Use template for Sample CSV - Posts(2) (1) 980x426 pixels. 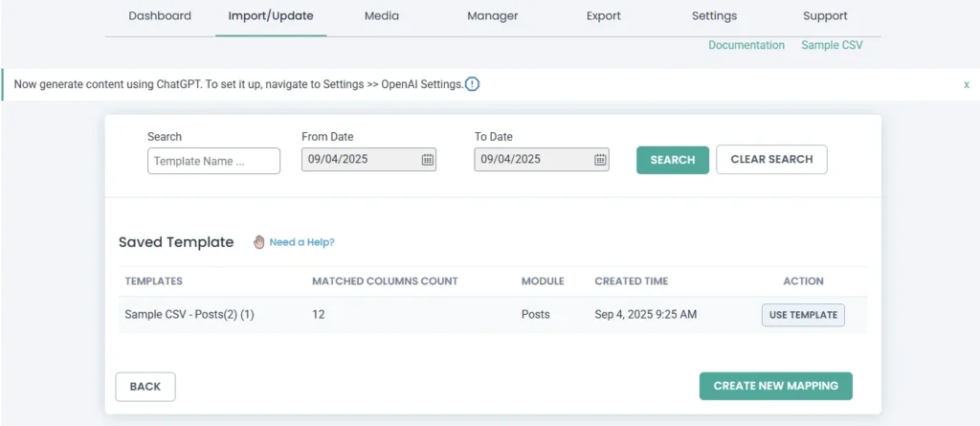click(803, 315)
